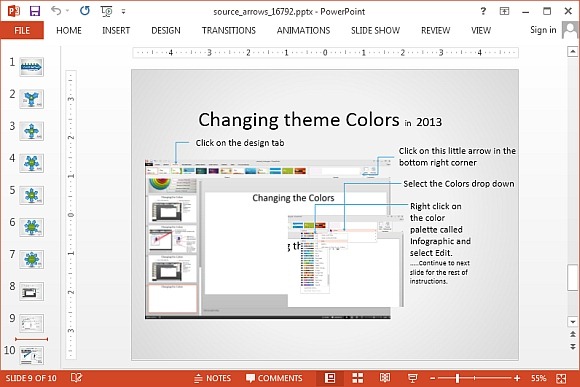Select slide 6 thumbnail
This screenshot has width=580, height=387.
point(31,227)
